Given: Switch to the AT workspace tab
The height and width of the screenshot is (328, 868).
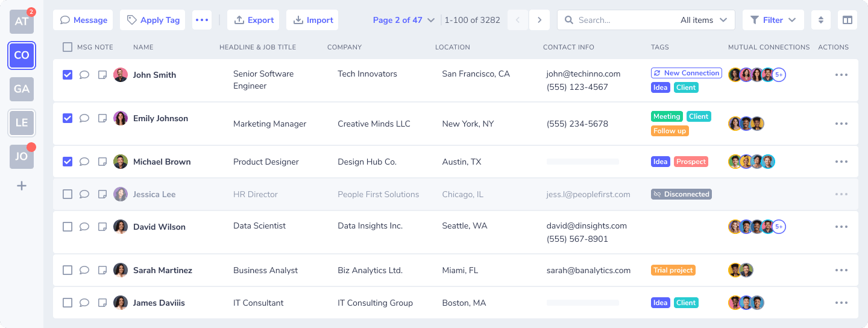Looking at the screenshot, I should (22, 22).
